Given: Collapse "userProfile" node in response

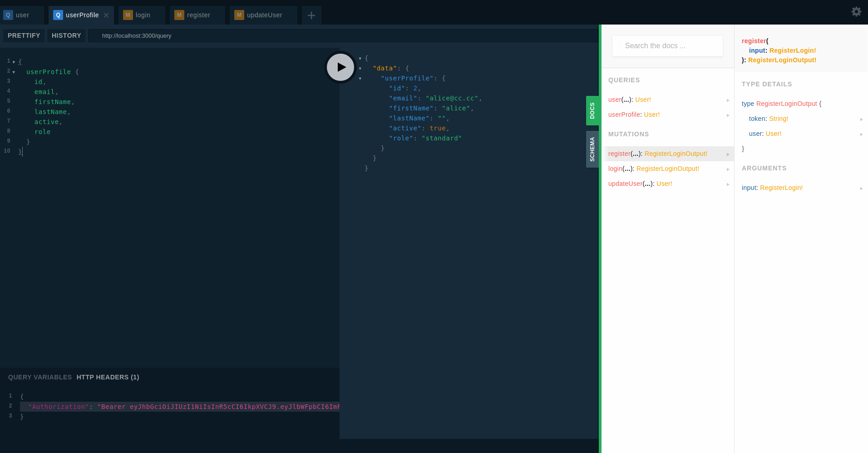Looking at the screenshot, I should pyautogui.click(x=360, y=78).
